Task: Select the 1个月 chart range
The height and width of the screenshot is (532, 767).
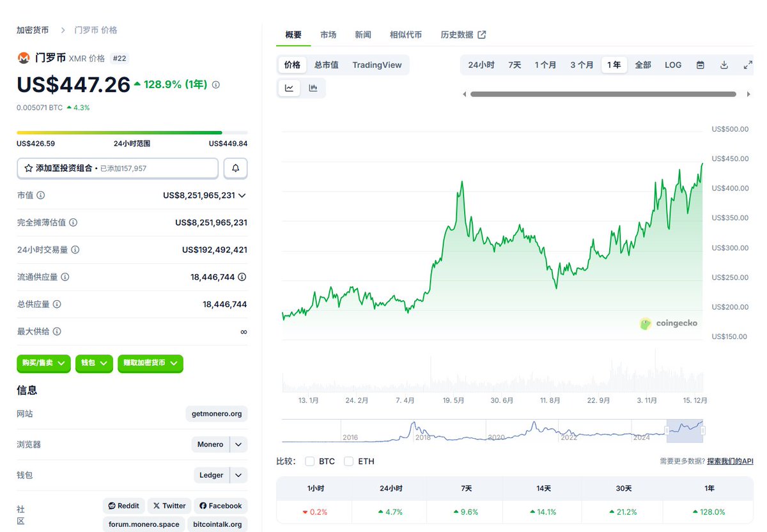Action: [x=545, y=65]
